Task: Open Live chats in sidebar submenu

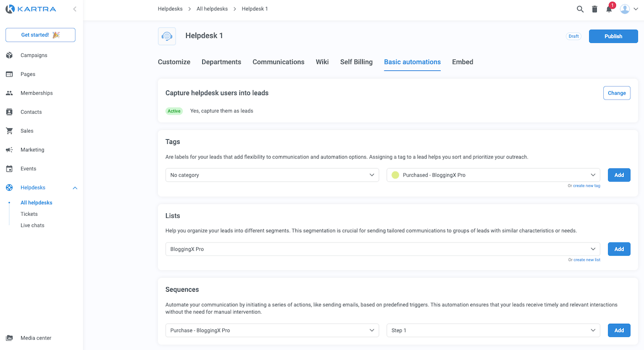Action: point(32,225)
